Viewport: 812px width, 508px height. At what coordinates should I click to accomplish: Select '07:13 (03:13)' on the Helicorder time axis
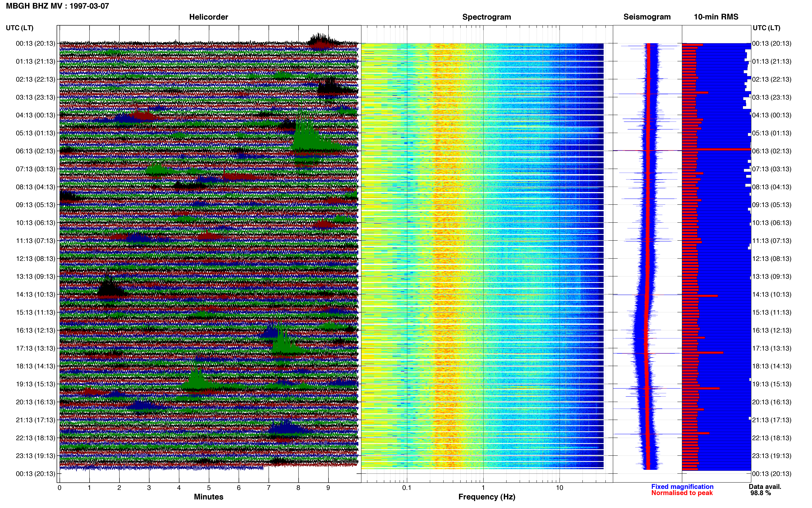tap(36, 169)
